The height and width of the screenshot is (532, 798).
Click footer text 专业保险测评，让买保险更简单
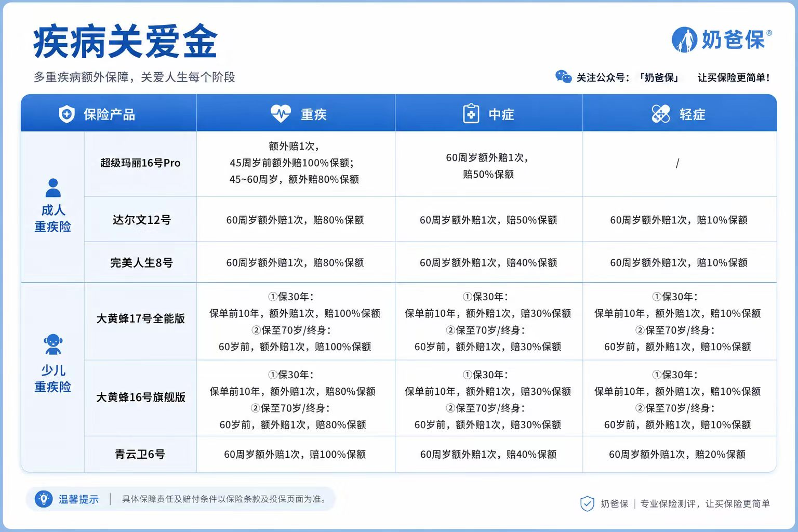pyautogui.click(x=705, y=503)
